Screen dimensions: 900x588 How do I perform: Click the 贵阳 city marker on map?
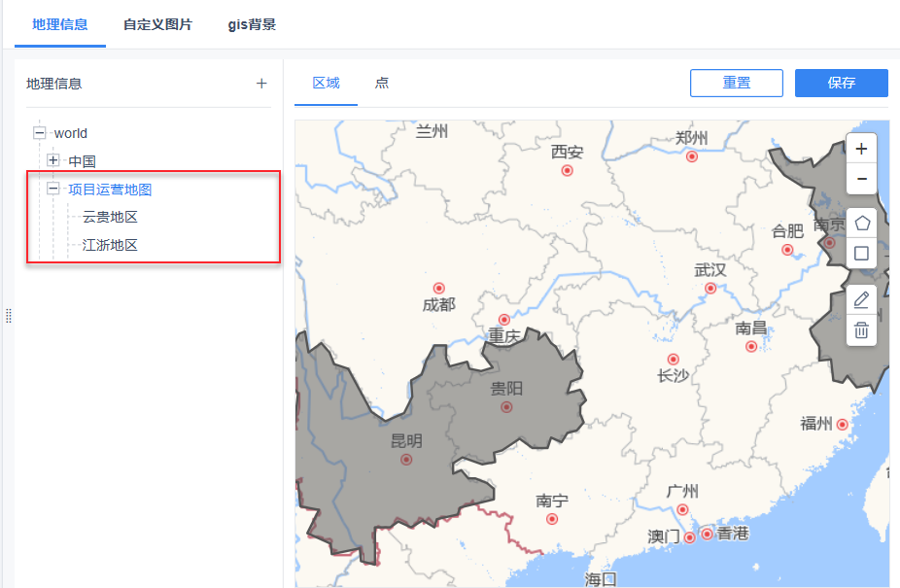(506, 407)
